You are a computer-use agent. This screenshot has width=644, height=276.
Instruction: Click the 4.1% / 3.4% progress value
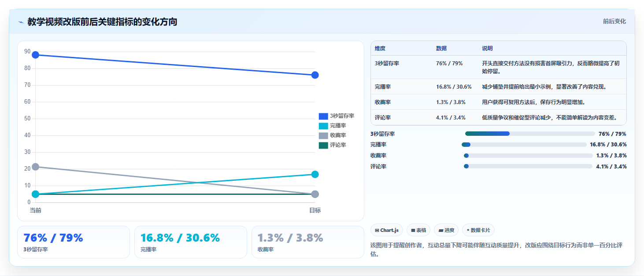coord(611,167)
